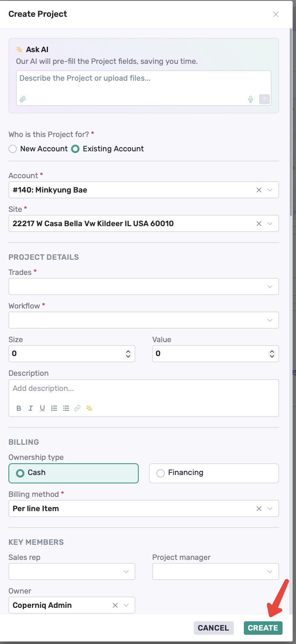Choose Financing ownership type
This screenshot has width=296, height=644.
coord(214,473)
